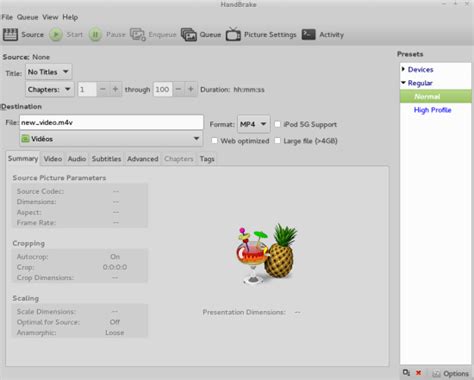Click the Picture Settings toolbar label
Image resolution: width=474 pixels, height=380 pixels.
270,35
